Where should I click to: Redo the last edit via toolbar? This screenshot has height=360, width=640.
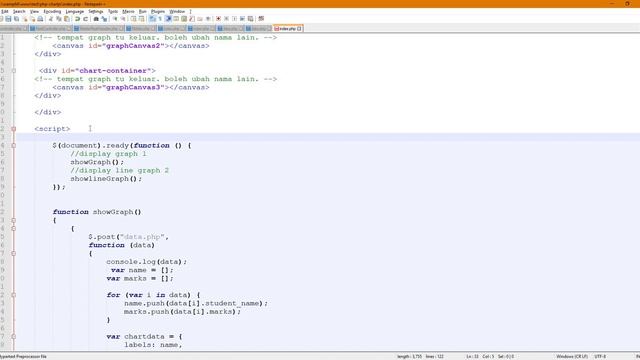[85, 19]
